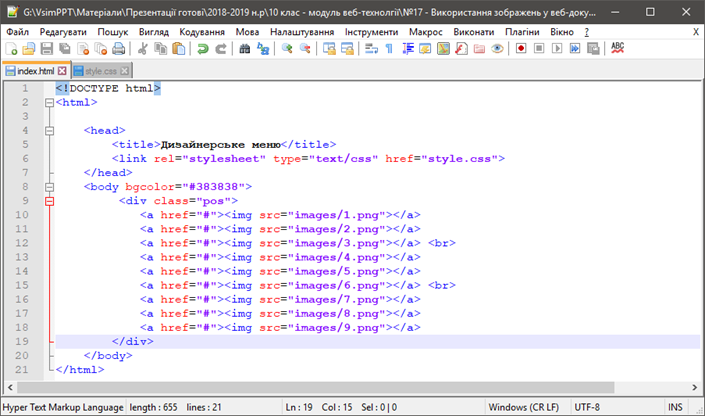Image resolution: width=705 pixels, height=416 pixels.
Task: Click the horizontal scrollbar right arrow
Action: pyautogui.click(x=694, y=387)
